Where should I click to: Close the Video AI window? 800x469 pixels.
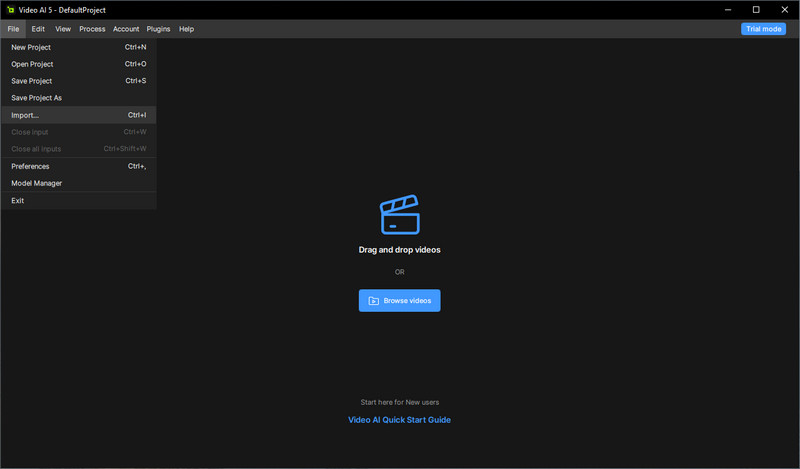coord(785,10)
